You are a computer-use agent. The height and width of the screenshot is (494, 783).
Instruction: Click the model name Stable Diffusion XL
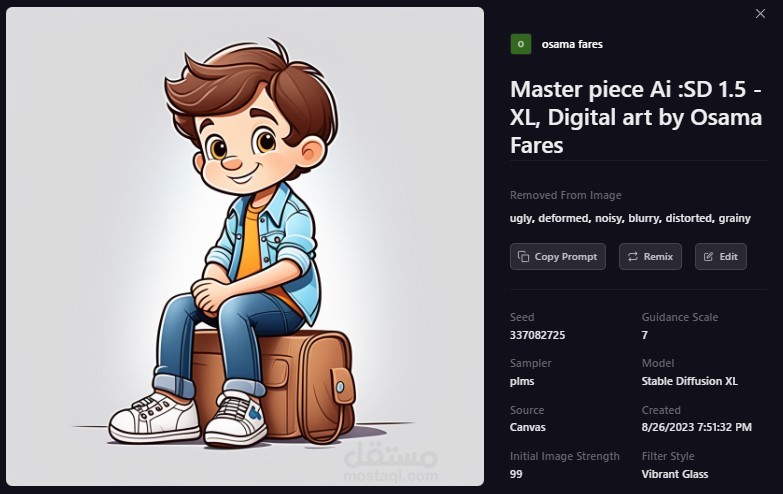point(689,381)
